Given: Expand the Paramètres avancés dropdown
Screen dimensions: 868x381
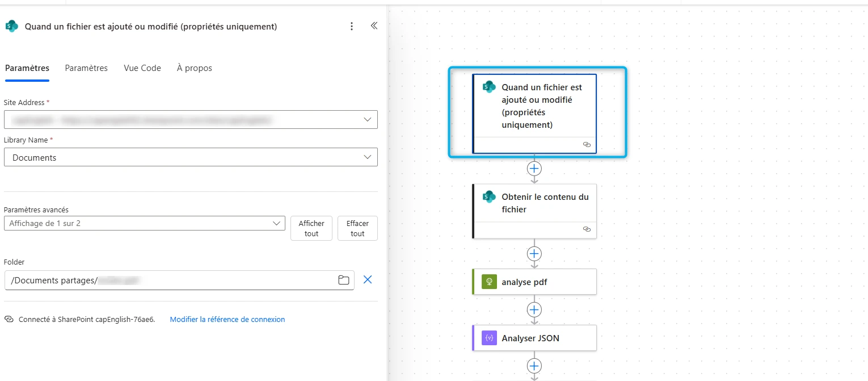Looking at the screenshot, I should (145, 223).
